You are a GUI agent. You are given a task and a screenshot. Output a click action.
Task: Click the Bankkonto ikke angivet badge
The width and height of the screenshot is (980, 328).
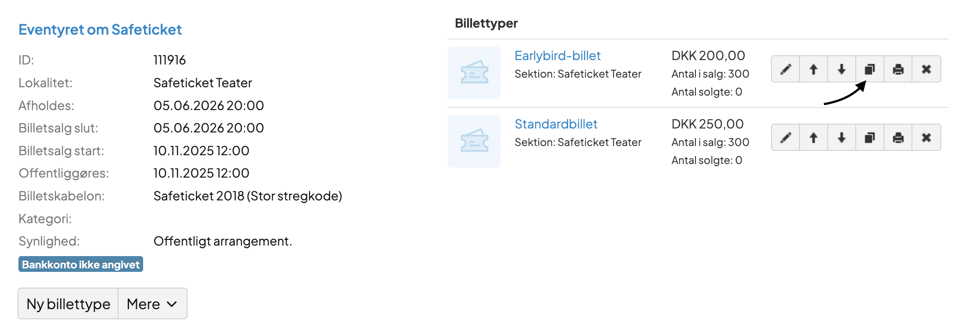(81, 264)
